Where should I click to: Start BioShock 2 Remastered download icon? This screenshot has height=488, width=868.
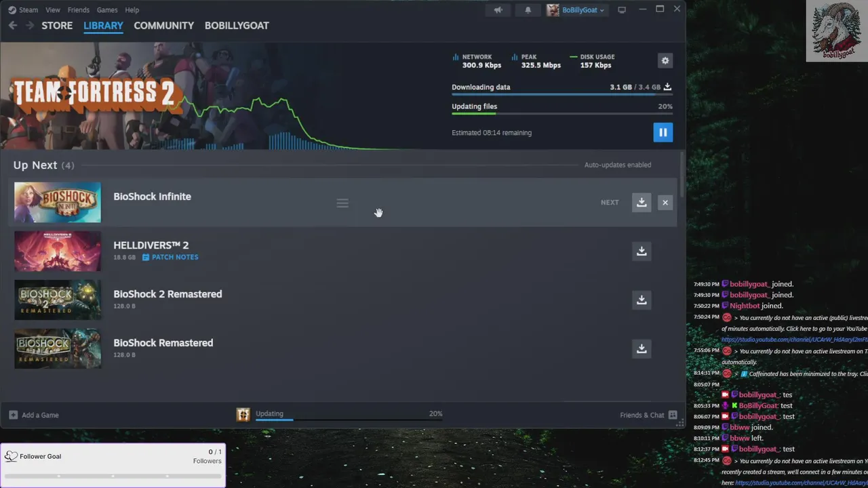tap(642, 300)
